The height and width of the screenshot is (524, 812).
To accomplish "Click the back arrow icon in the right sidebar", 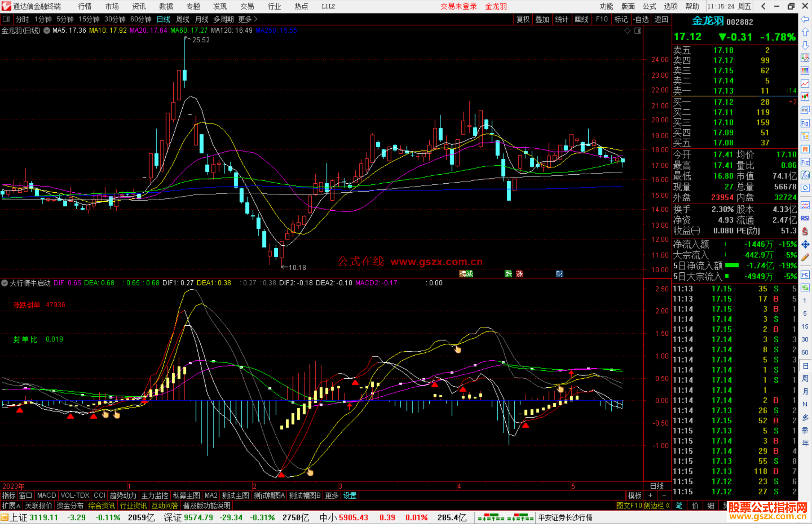I will tap(805, 19).
